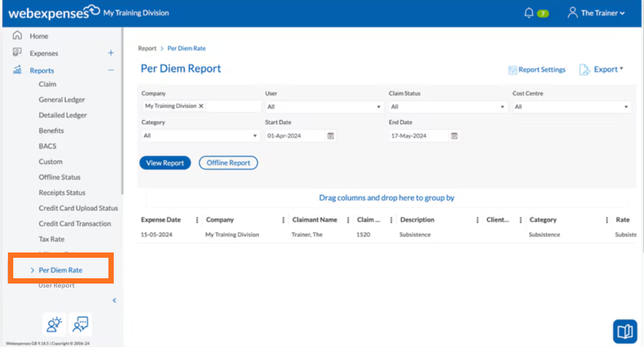Image resolution: width=644 pixels, height=347 pixels.
Task: Click the End Date calendar icon
Action: [454, 136]
